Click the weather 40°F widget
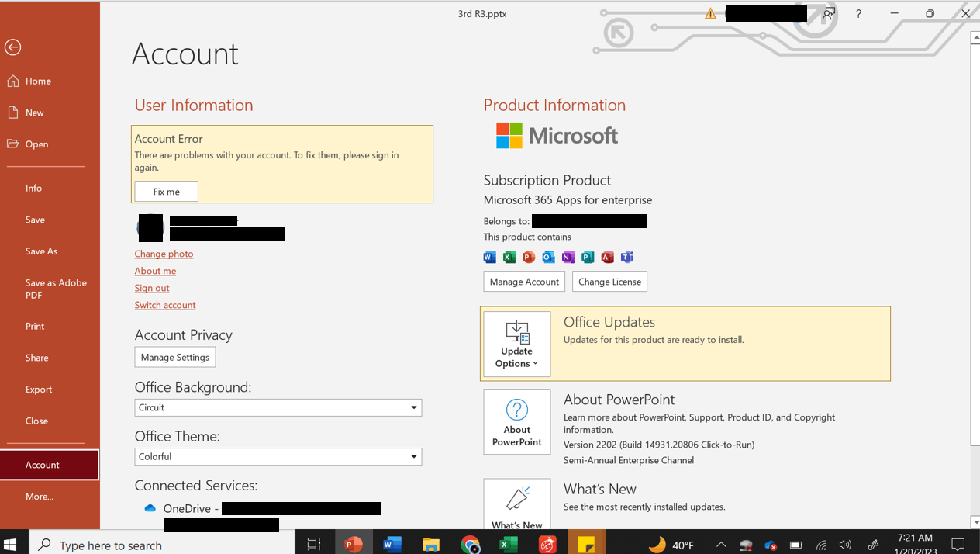Image resolution: width=980 pixels, height=554 pixels. pyautogui.click(x=671, y=545)
